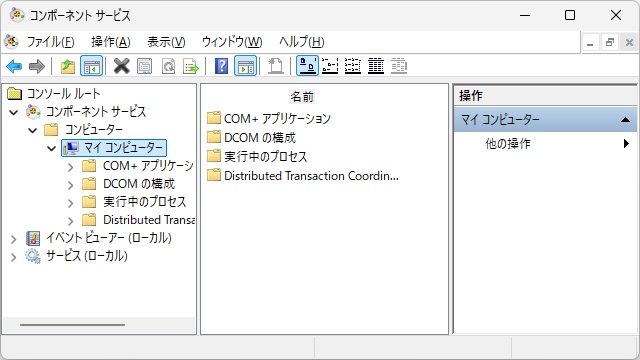
Task: Open the ウィンドウ(W) menu
Action: point(232,42)
